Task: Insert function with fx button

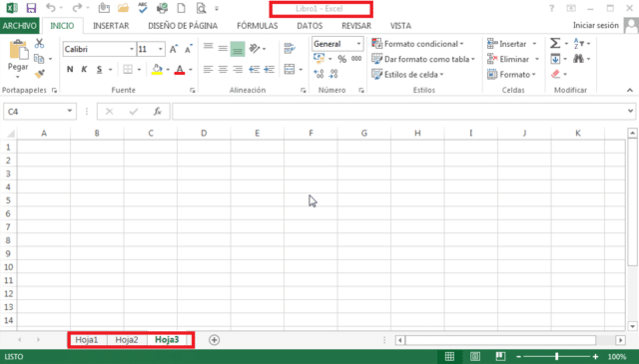Action: (158, 111)
